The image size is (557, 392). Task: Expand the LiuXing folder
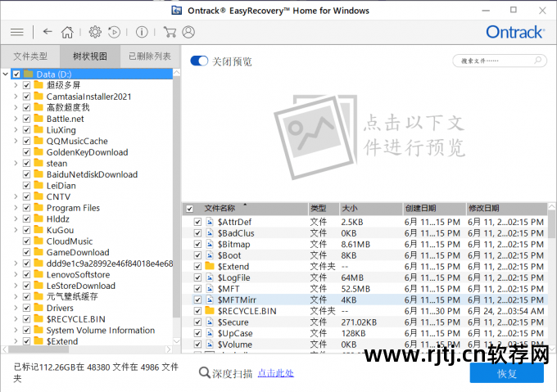click(16, 130)
